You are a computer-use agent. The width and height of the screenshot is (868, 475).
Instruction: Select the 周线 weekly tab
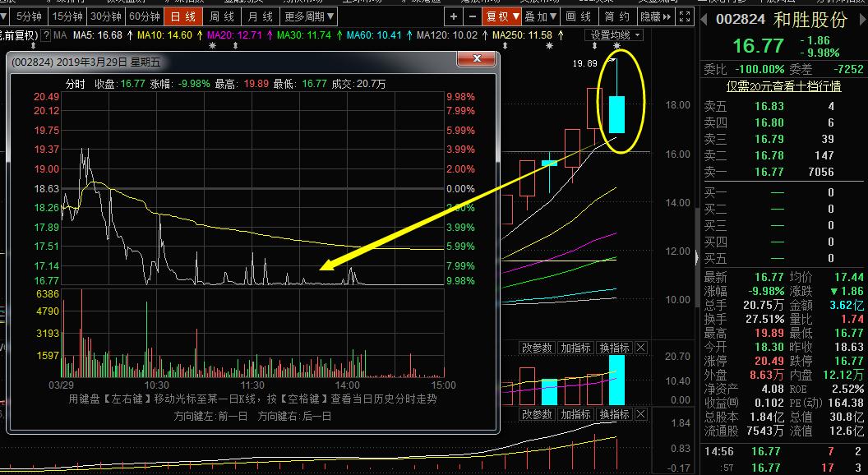tap(222, 16)
